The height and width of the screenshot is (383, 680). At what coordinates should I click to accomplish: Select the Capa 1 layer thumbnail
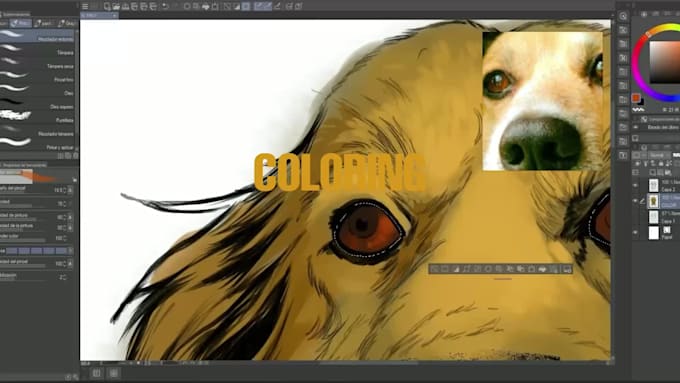(654, 217)
